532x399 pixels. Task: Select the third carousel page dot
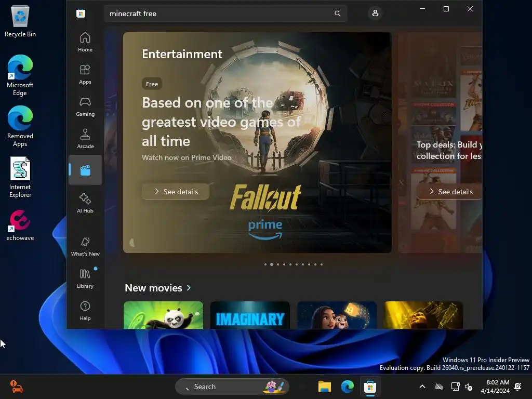[278, 264]
